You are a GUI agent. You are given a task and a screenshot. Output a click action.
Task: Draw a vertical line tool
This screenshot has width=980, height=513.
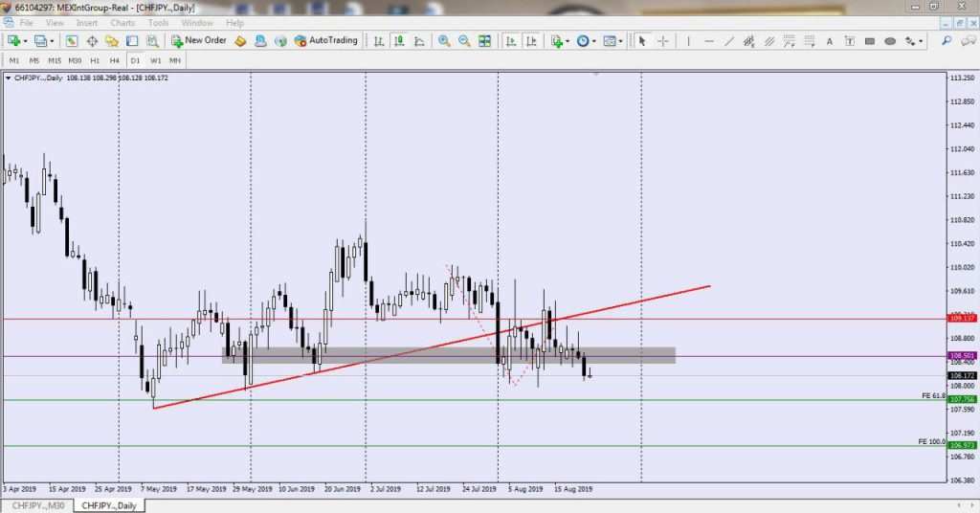coord(688,41)
